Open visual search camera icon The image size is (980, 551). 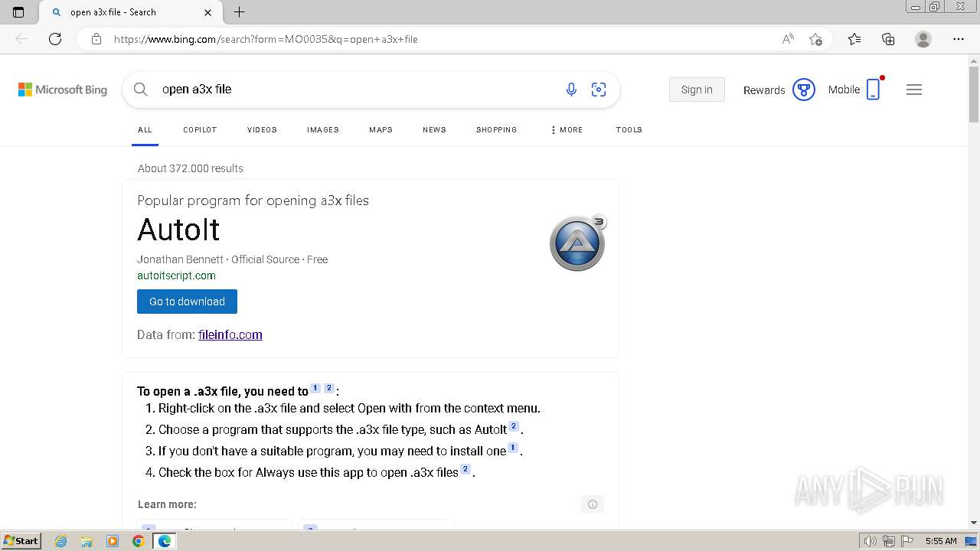tap(599, 90)
